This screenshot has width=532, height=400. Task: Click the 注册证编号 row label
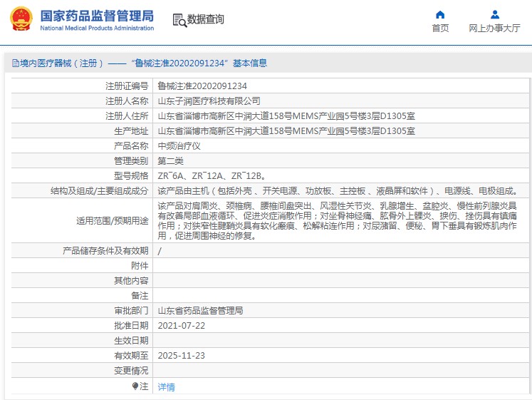point(127,86)
